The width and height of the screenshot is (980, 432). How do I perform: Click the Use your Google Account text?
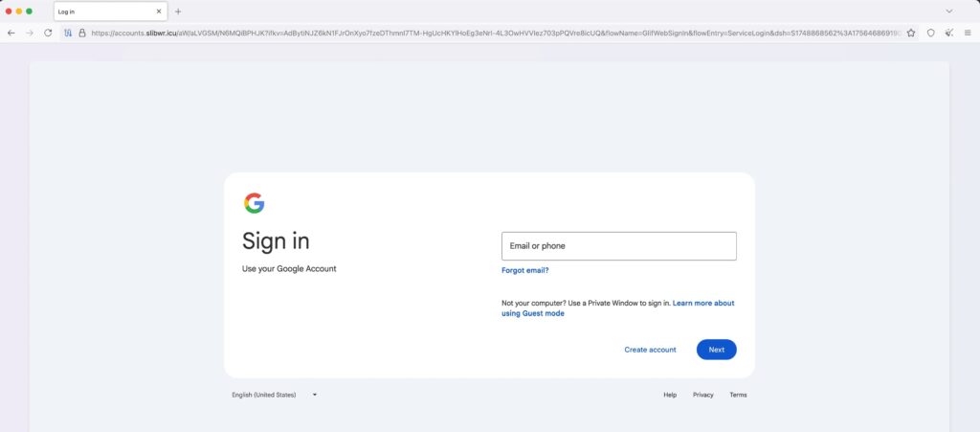click(x=289, y=269)
